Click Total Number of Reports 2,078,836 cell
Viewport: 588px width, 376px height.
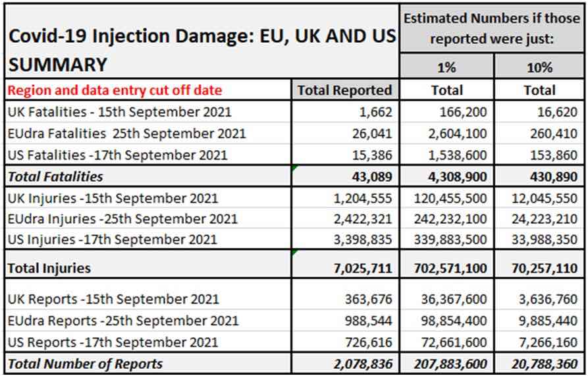pos(345,363)
